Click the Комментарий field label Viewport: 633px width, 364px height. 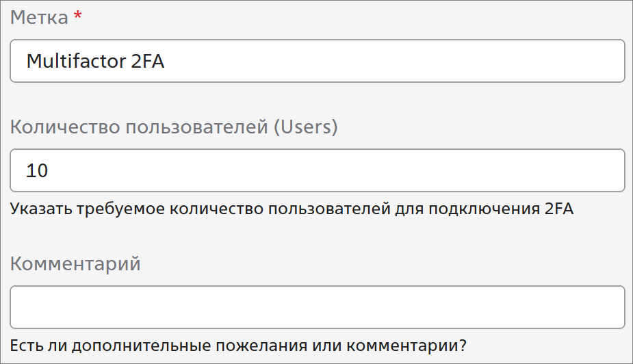point(75,264)
